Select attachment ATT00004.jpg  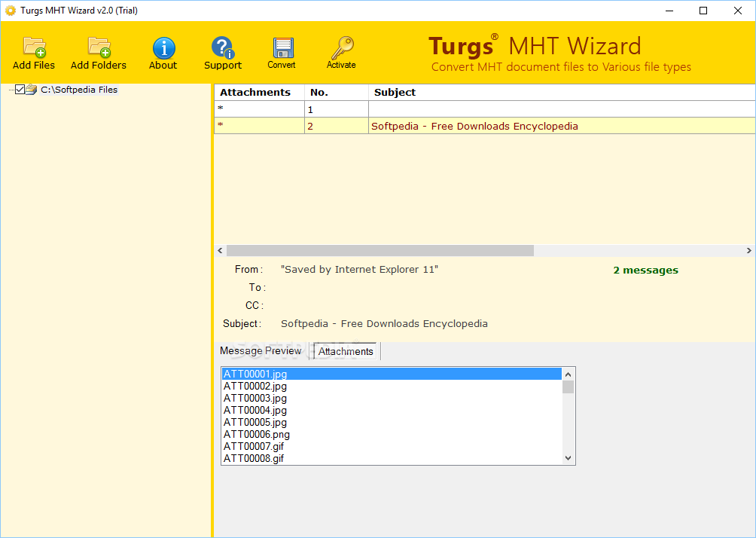(392, 410)
